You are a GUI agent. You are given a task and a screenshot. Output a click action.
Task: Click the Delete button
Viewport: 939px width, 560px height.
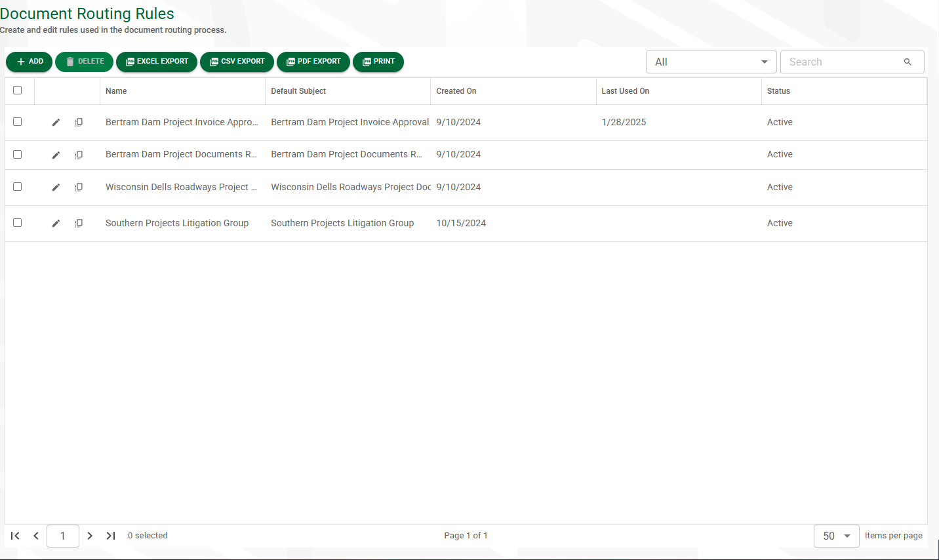pos(85,62)
